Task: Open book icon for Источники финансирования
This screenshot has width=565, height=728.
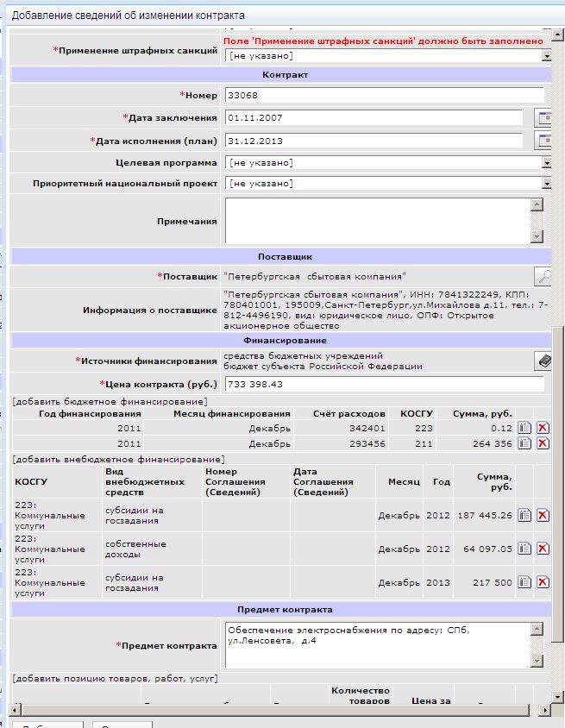Action: [543, 361]
